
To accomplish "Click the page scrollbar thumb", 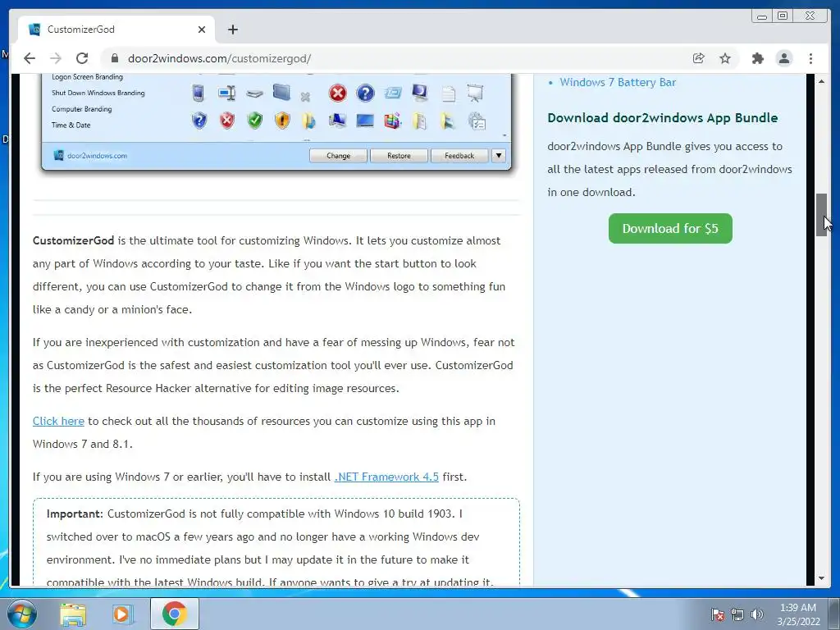I will (x=821, y=215).
